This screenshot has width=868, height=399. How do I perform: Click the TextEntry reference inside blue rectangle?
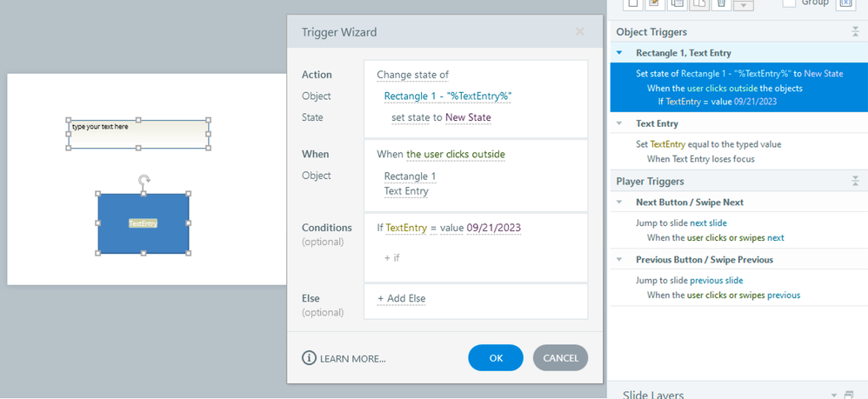tap(144, 223)
